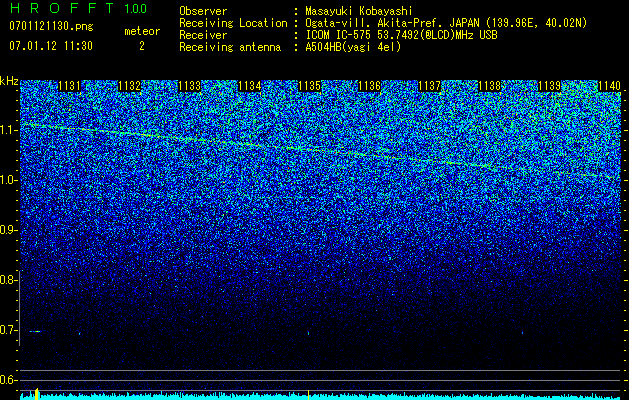Image resolution: width=629 pixels, height=400 pixels.
Task: Click the Receiver field label
Action: (x=203, y=35)
